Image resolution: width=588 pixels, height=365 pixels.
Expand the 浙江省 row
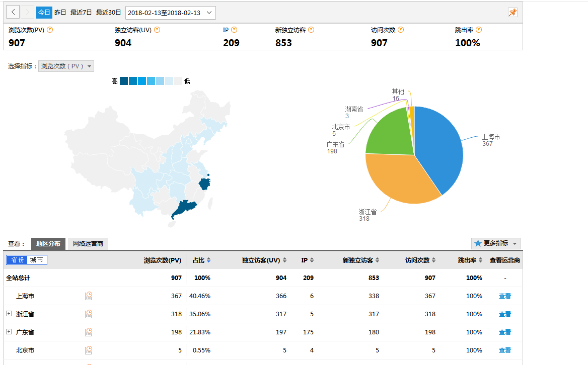click(x=9, y=314)
